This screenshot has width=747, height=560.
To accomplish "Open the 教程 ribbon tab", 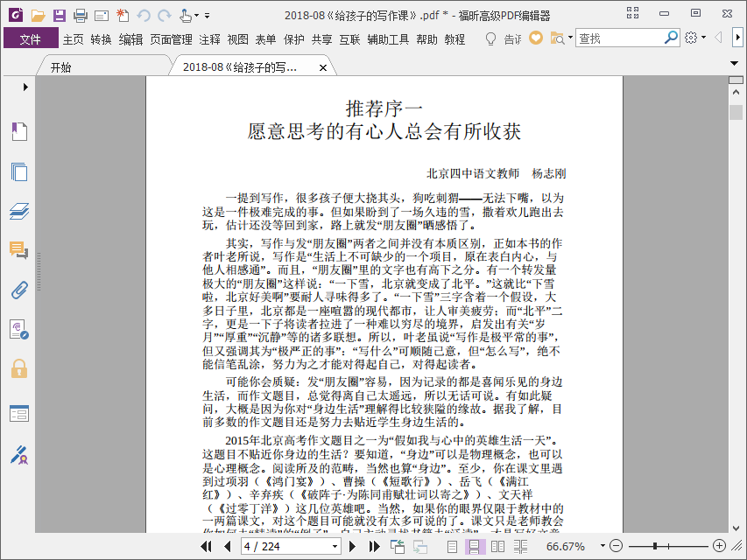I will [x=455, y=39].
